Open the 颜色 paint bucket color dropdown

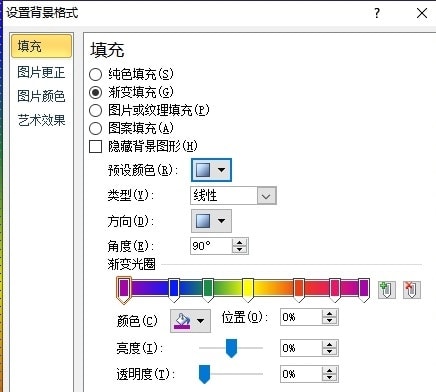point(190,321)
